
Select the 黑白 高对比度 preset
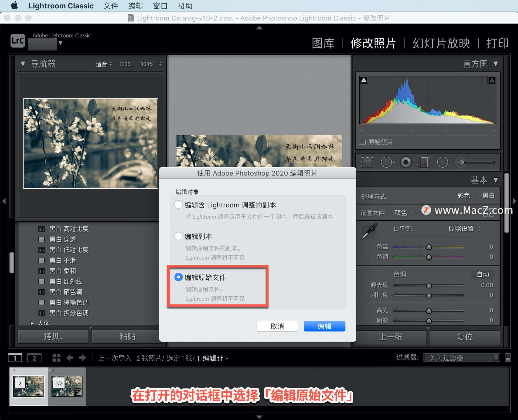tap(69, 229)
